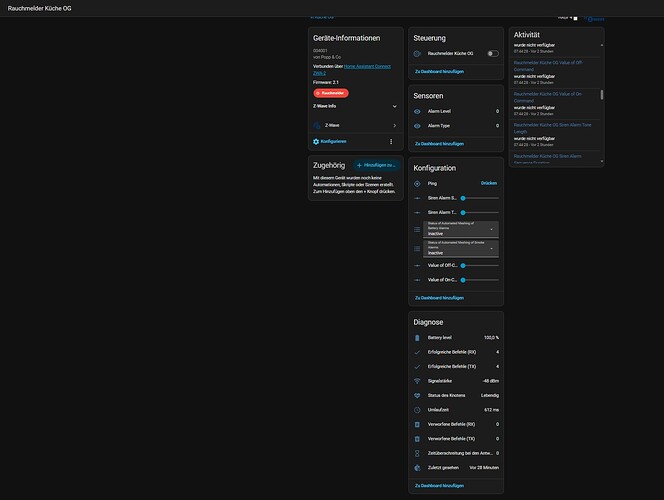Screen dimensions: 664x500
Task: Click the Siren Alarm T... slider handle
Action: tap(463, 213)
